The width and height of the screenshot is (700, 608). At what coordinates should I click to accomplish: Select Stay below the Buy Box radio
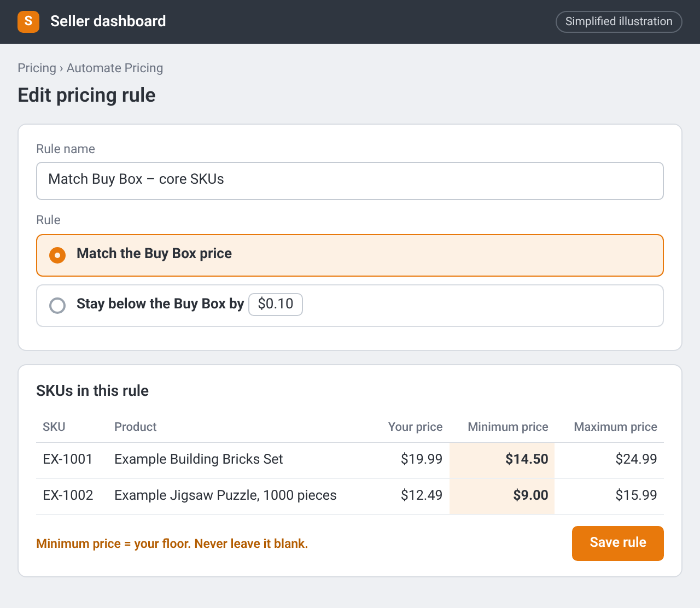click(57, 305)
